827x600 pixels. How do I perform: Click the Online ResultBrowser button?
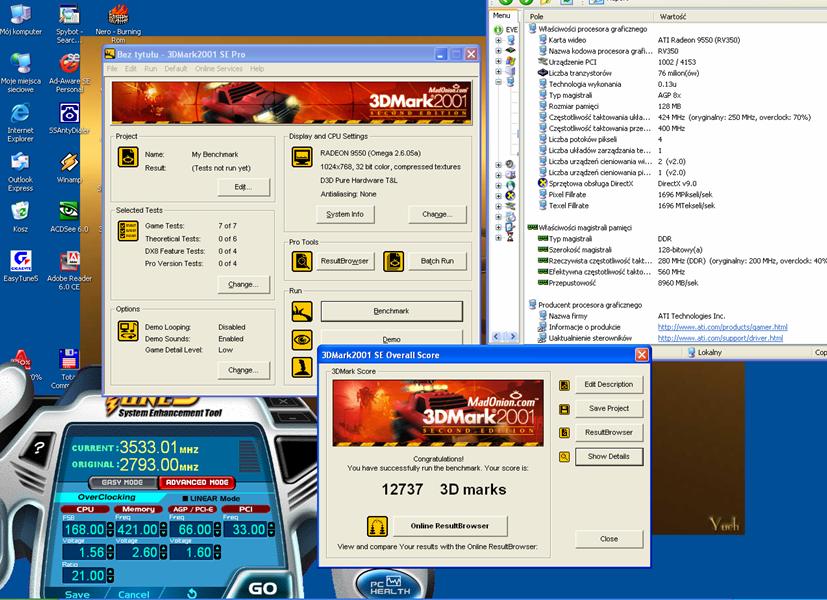450,526
